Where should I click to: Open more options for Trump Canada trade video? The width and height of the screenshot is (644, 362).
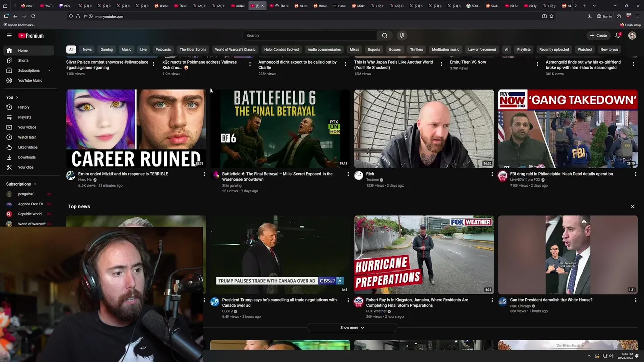348,300
